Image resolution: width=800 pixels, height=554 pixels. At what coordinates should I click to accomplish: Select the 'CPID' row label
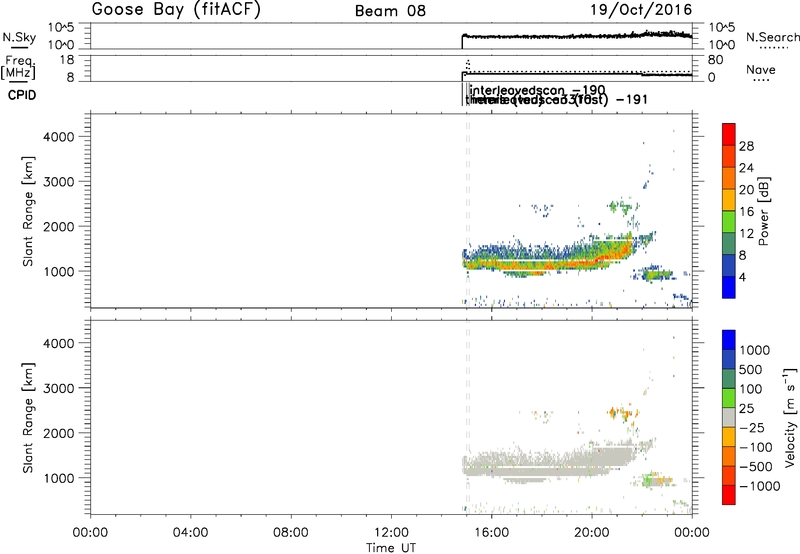click(22, 95)
